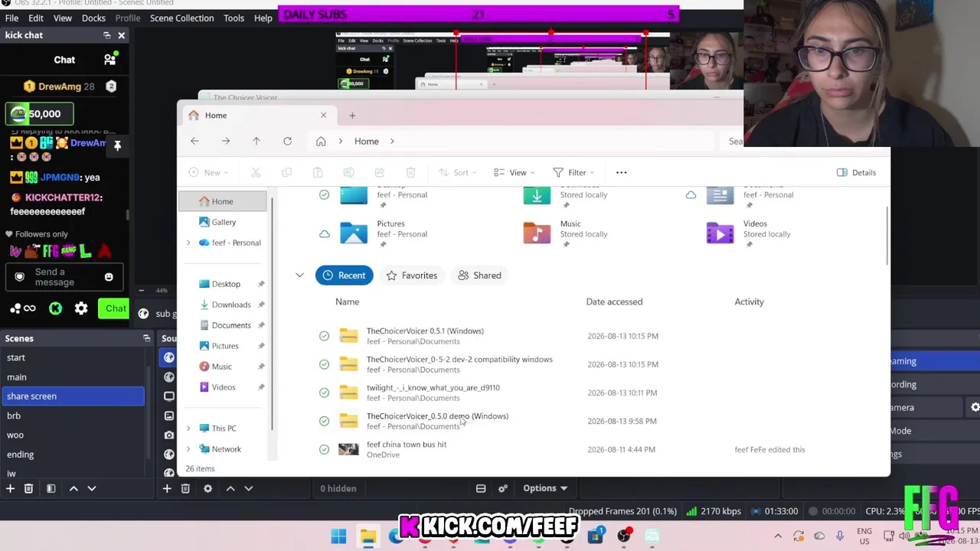Move selected source up
Viewport: 980px width, 551px height.
[x=230, y=488]
